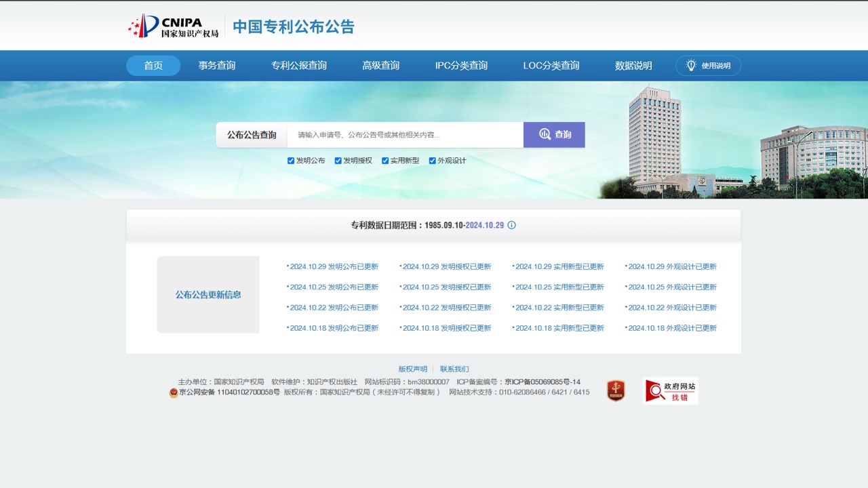The height and width of the screenshot is (488, 868).
Task: Click the info icon beside date range
Action: tap(512, 225)
